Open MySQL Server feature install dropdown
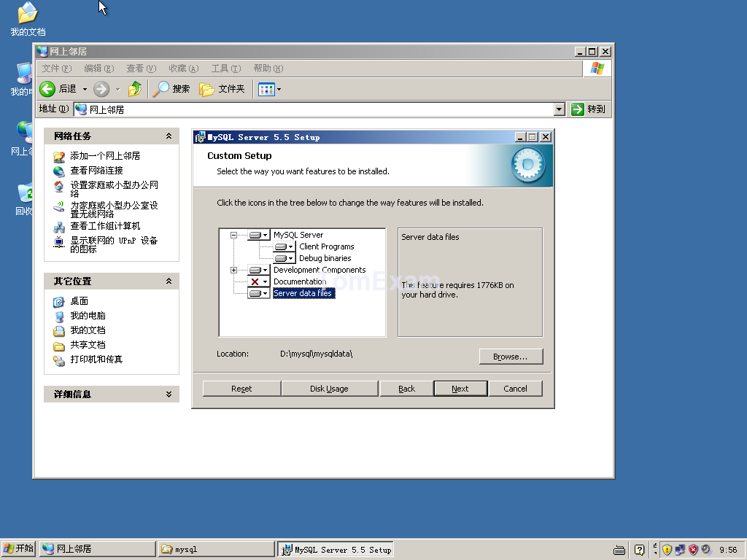This screenshot has height=560, width=747. pos(259,235)
